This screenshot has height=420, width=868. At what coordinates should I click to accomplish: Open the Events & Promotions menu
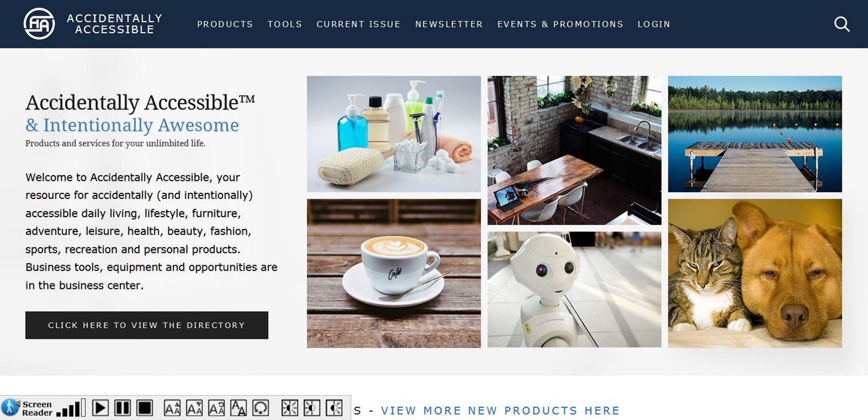[x=560, y=24]
